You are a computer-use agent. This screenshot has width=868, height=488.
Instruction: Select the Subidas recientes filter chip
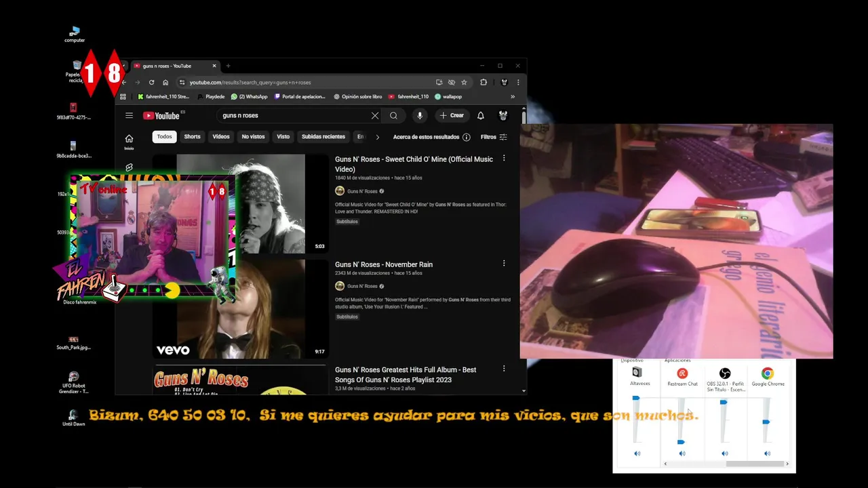click(x=323, y=137)
